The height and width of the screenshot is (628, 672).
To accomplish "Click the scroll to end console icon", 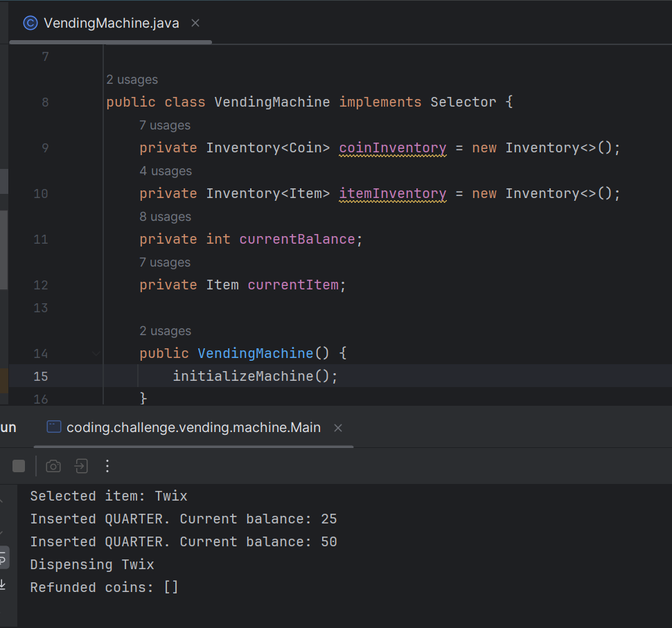I will point(3,584).
